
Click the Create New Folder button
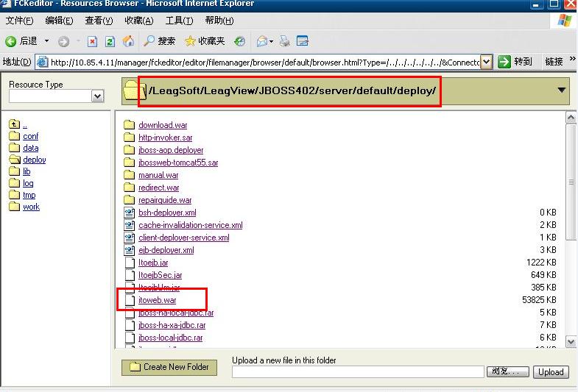[169, 367]
